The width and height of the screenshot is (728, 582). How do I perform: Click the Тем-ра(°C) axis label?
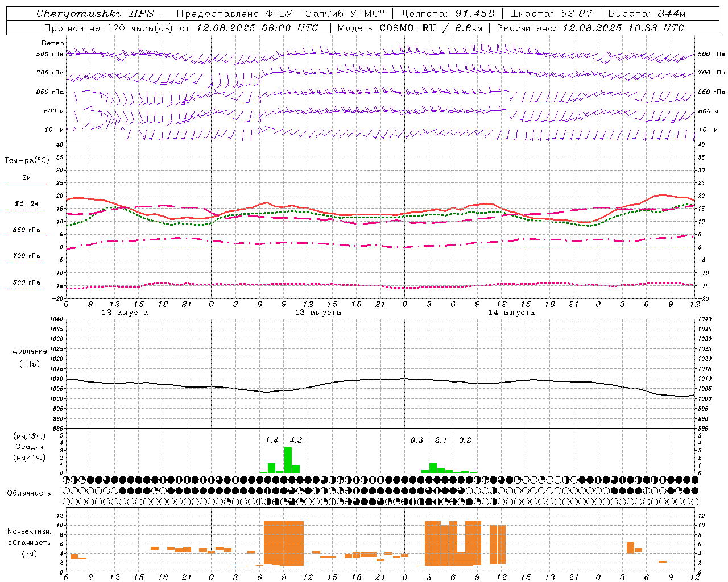[x=27, y=161]
